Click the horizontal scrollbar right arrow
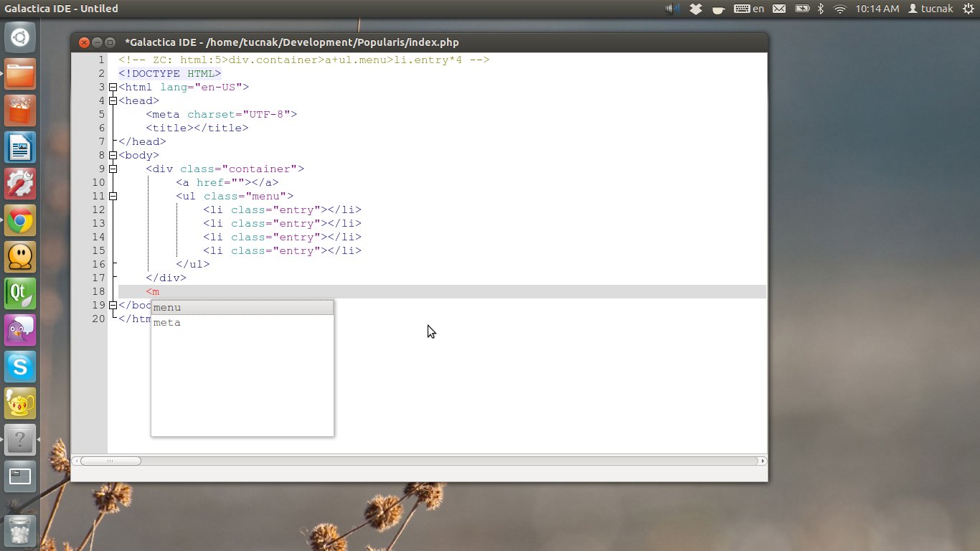The image size is (980, 551). click(x=763, y=461)
